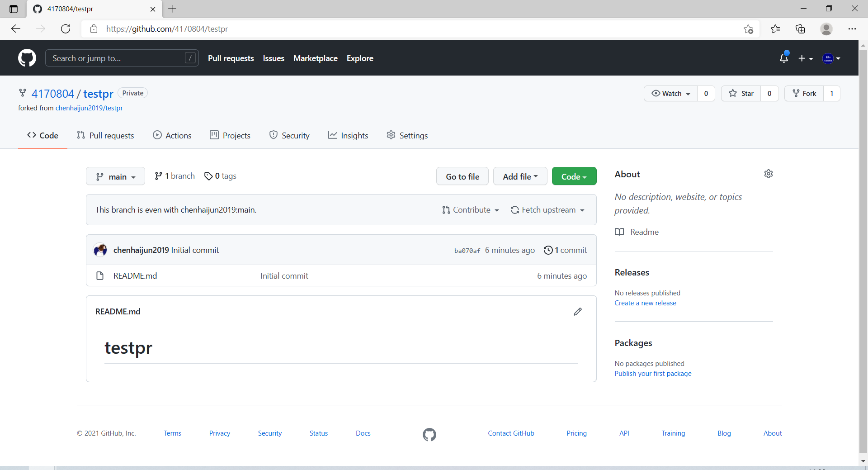Viewport: 868px width, 470px height.
Task: Open upstream chenhaijun2019/testpr link
Action: point(89,108)
